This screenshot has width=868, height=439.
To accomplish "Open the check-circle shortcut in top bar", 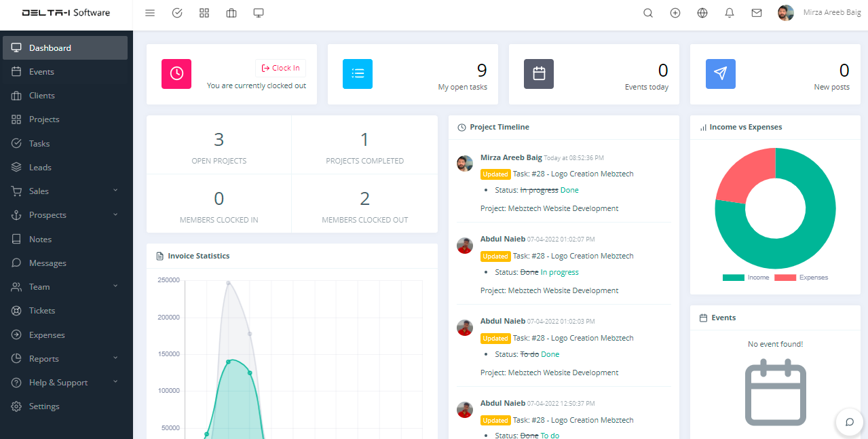I will pos(177,13).
